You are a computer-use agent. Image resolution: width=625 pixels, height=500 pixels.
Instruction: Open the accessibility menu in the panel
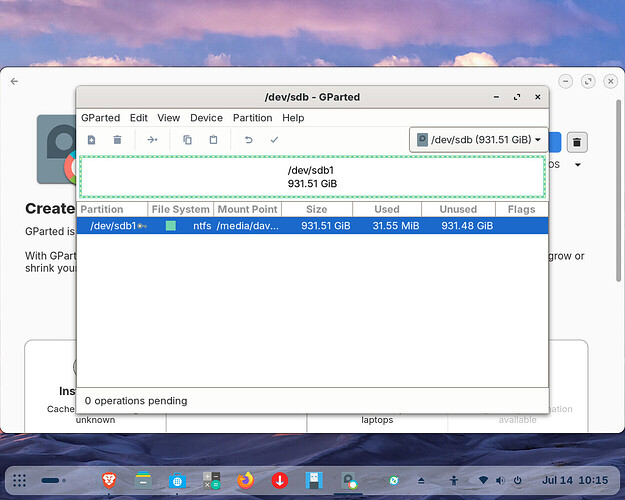(x=454, y=480)
